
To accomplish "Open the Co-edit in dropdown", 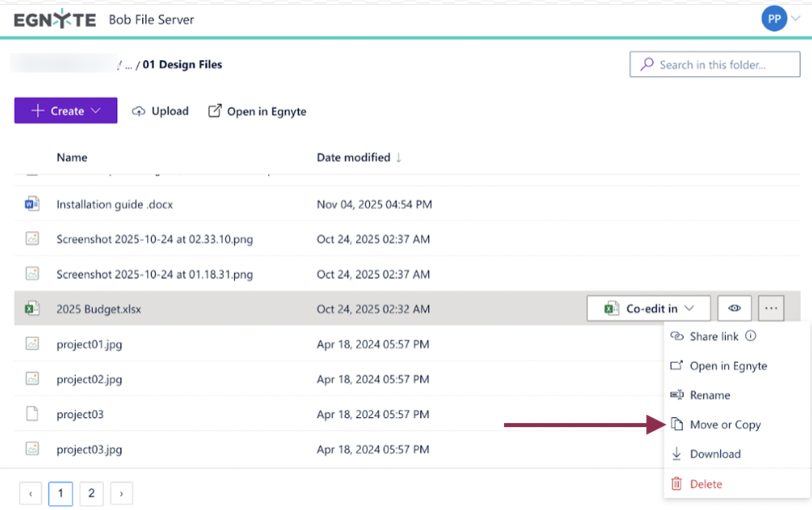I will [x=649, y=308].
